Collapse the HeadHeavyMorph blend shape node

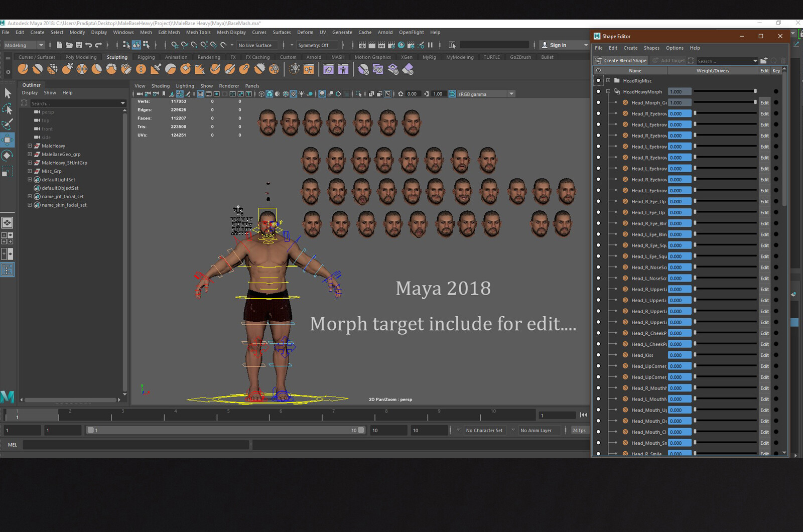608,91
